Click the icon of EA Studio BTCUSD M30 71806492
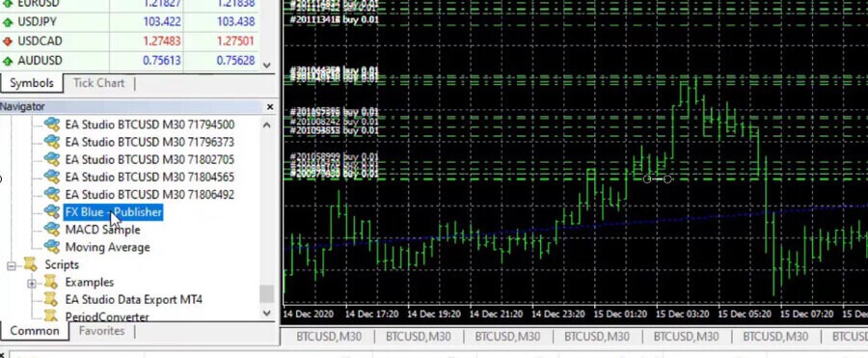Image resolution: width=868 pixels, height=358 pixels. (51, 195)
